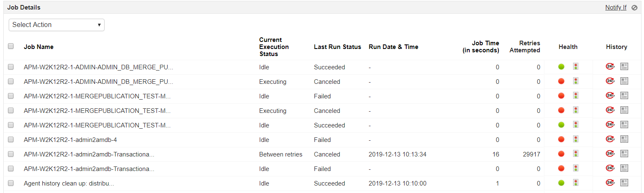Click the traffic-light health icon for Agent history clean up
This screenshot has width=644, height=193.
tap(576, 183)
